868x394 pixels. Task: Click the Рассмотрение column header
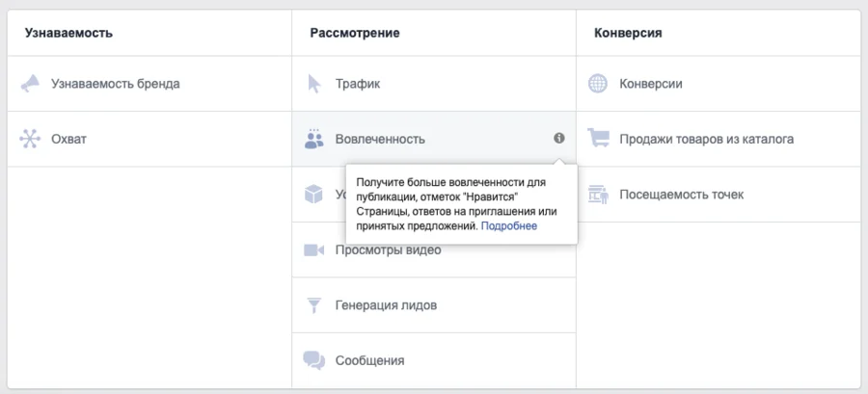(355, 33)
